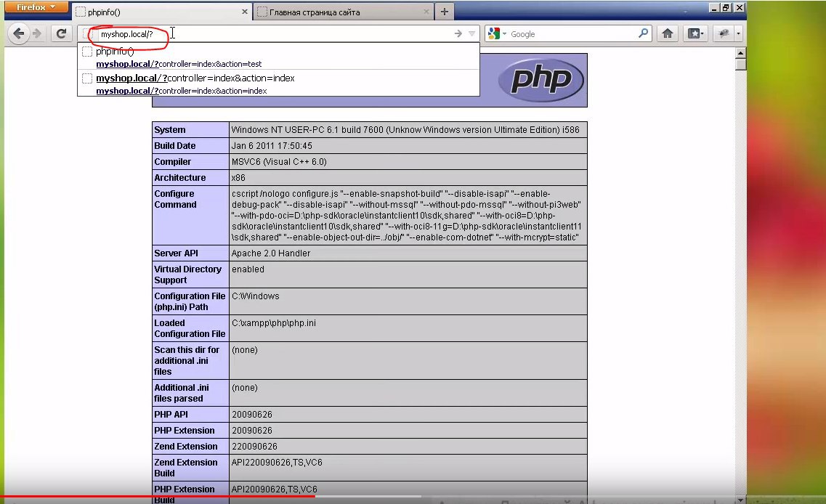Click the Build Date value Jan 6 2011
Image resolution: width=826 pixels, height=504 pixels.
pyautogui.click(x=272, y=146)
